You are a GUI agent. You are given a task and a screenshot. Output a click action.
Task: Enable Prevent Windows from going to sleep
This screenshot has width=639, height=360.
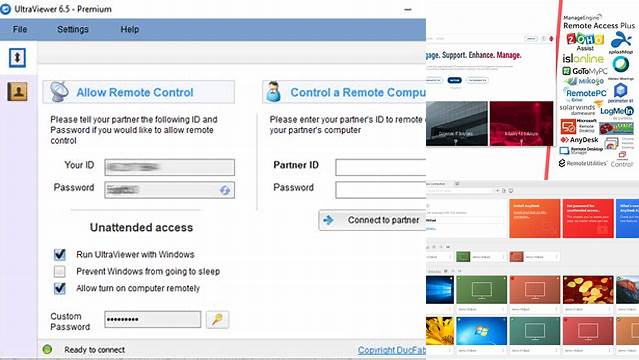tap(59, 272)
